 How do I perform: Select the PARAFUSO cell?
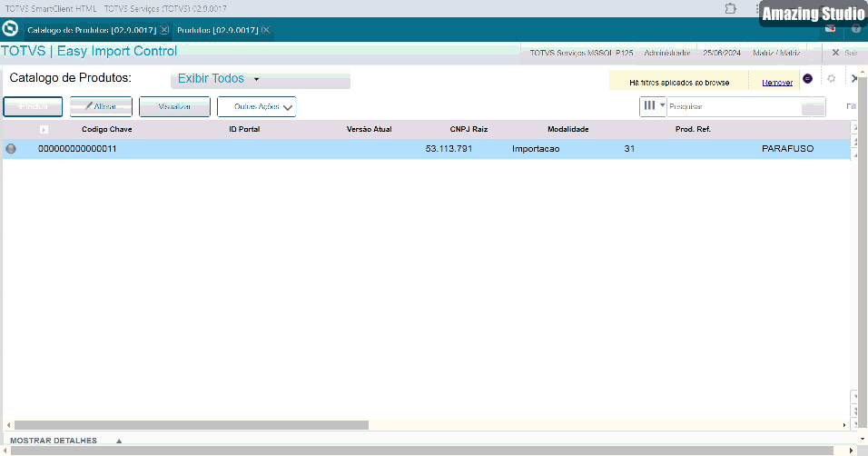[788, 148]
